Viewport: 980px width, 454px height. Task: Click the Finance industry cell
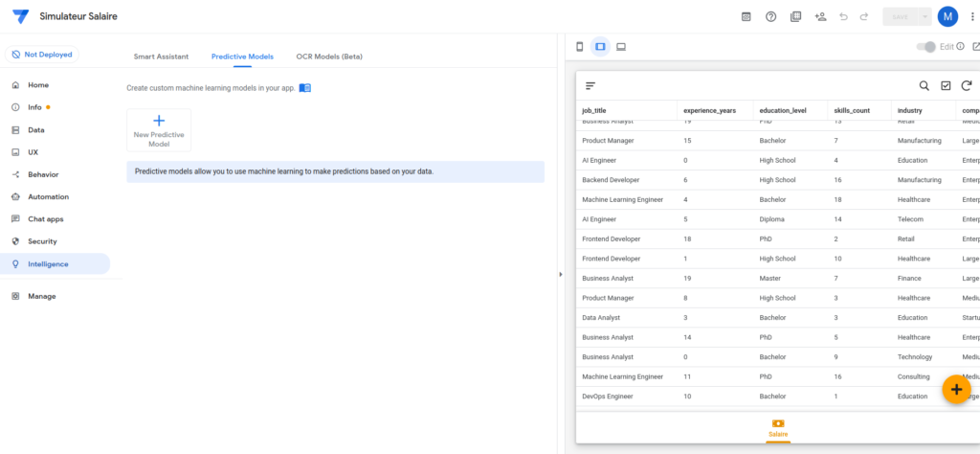click(909, 279)
